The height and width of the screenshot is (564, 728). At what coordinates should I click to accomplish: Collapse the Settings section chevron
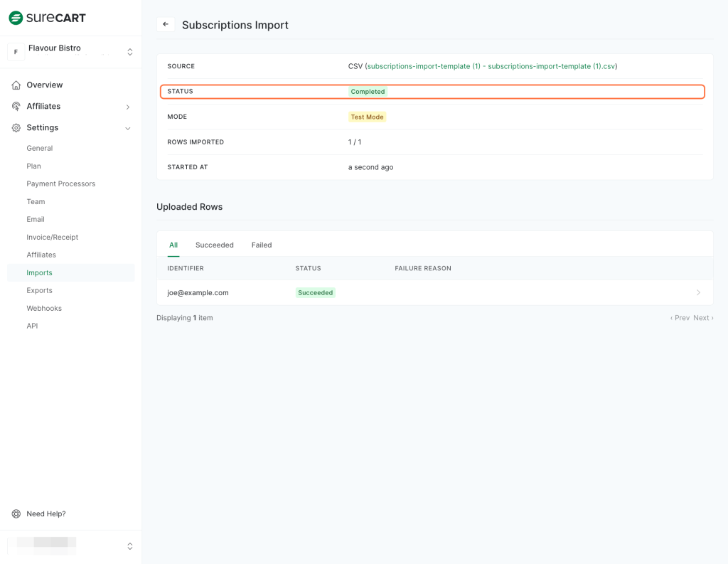tap(128, 128)
